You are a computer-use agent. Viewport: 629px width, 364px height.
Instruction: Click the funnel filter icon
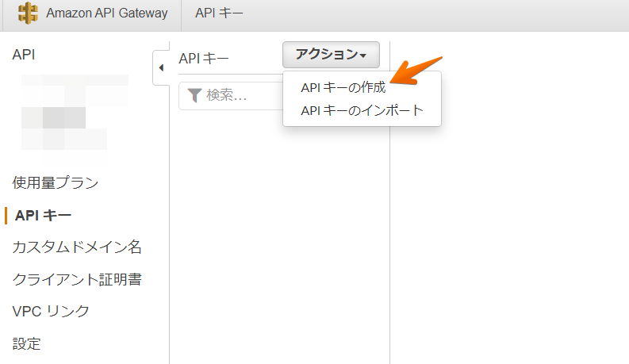194,95
